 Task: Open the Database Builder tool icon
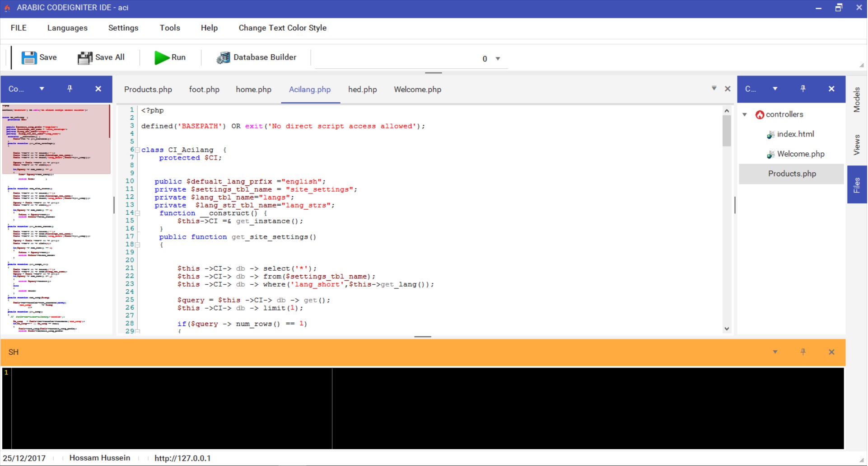[x=223, y=57]
